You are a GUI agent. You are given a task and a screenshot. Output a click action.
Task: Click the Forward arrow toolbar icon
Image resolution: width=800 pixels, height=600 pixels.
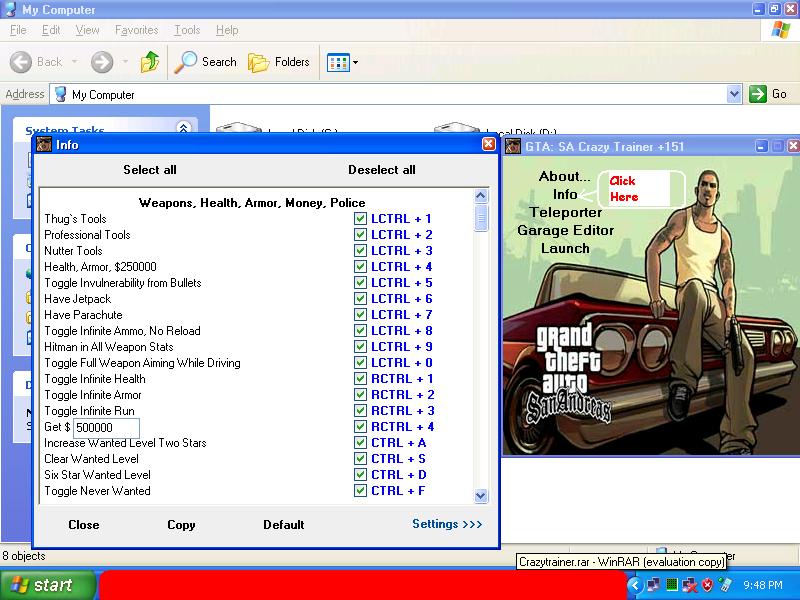click(x=102, y=62)
